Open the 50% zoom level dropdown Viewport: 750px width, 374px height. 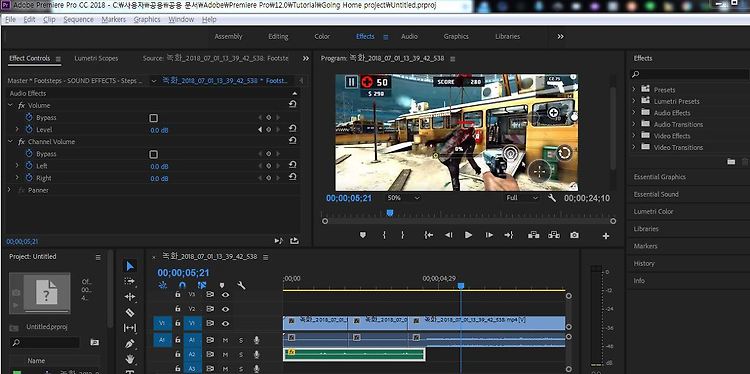pos(403,198)
